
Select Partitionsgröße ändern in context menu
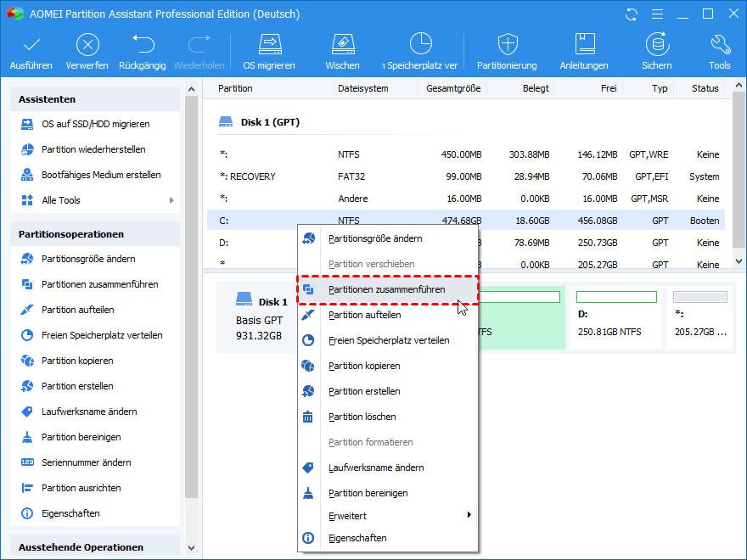tap(388, 238)
